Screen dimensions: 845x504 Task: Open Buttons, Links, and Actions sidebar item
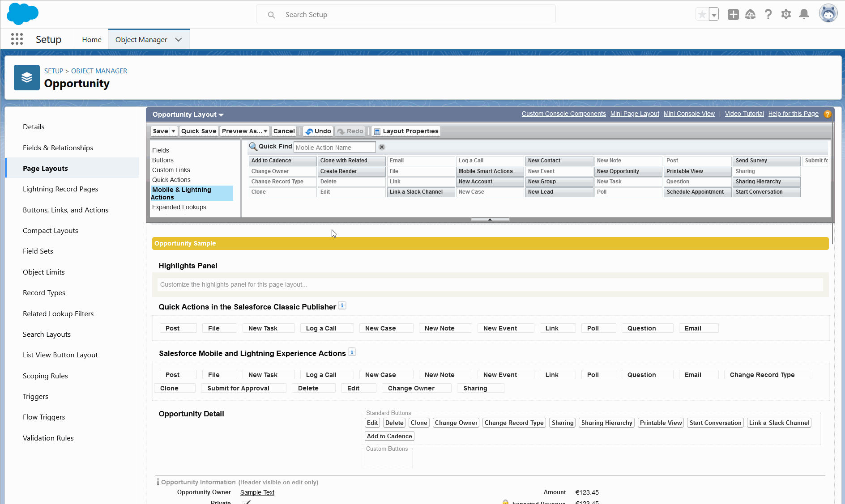(65, 210)
